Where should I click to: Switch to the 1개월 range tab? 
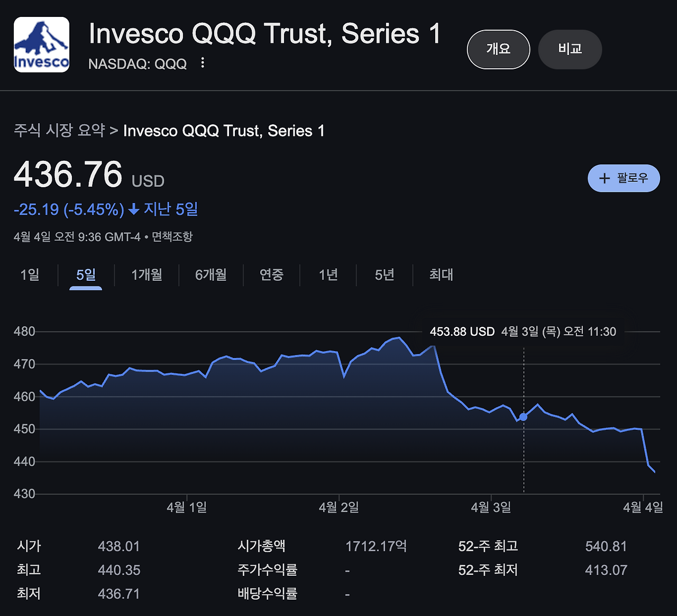pyautogui.click(x=147, y=275)
